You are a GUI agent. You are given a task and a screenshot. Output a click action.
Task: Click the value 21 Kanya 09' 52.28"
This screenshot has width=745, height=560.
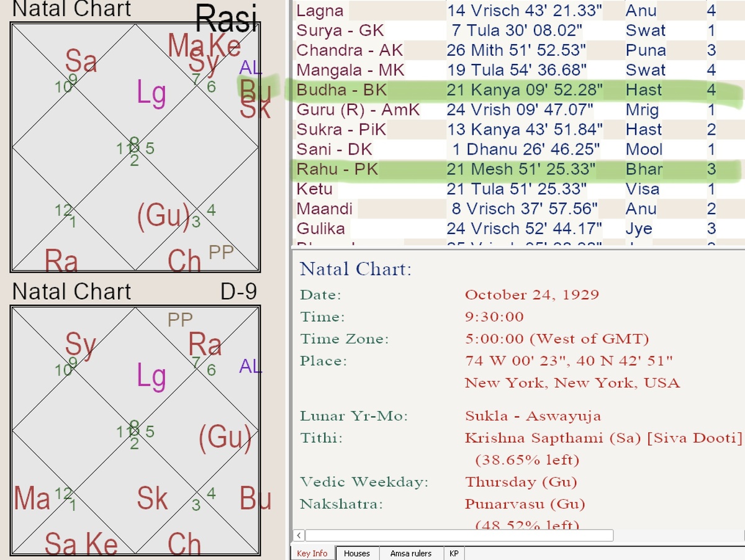(525, 90)
